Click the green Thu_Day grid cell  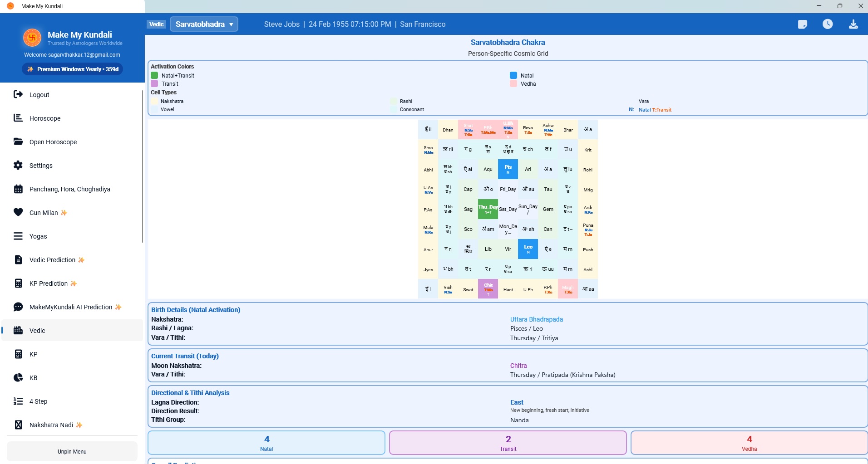[488, 209]
